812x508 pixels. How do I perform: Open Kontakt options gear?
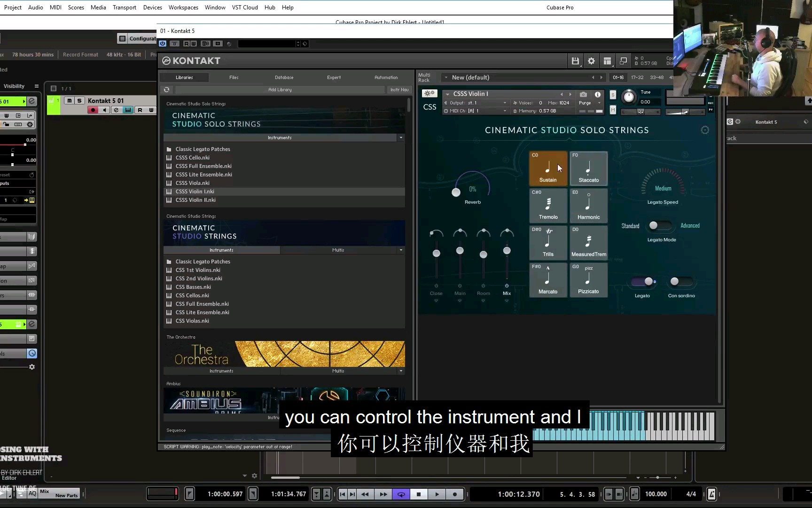click(x=591, y=61)
